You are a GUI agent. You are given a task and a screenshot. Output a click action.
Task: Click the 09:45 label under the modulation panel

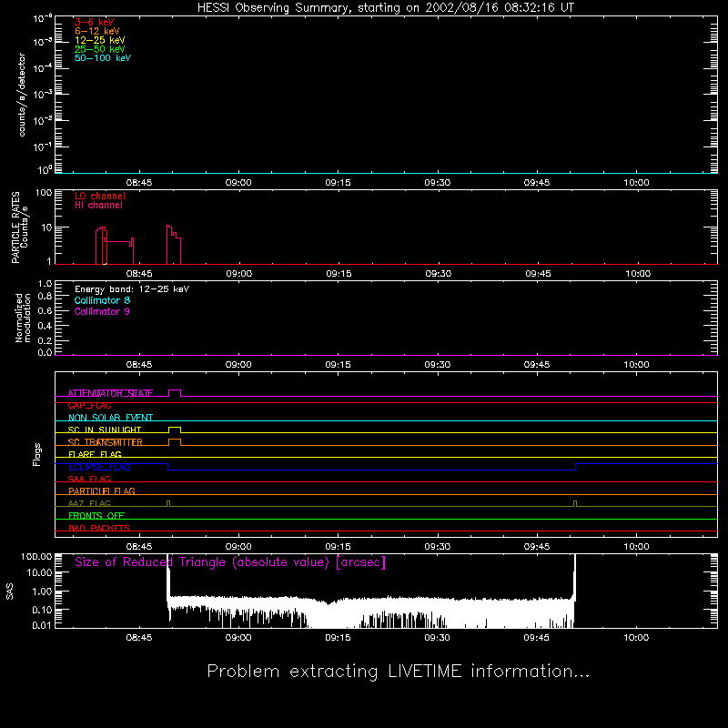coord(537,365)
